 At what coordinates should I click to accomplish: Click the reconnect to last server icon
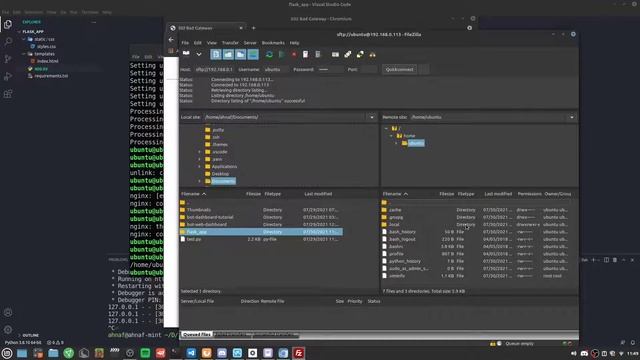click(318, 54)
